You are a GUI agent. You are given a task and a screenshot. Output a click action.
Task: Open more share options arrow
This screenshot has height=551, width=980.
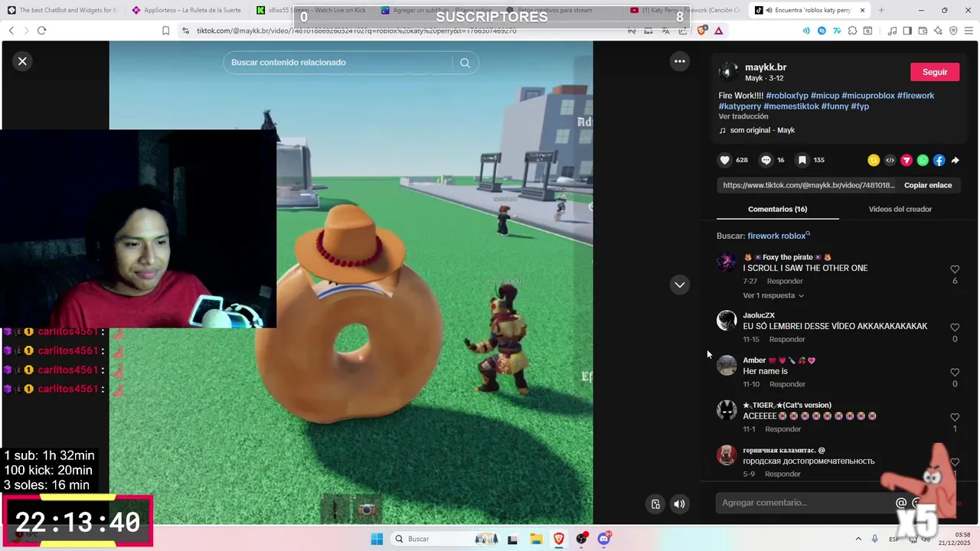point(955,160)
